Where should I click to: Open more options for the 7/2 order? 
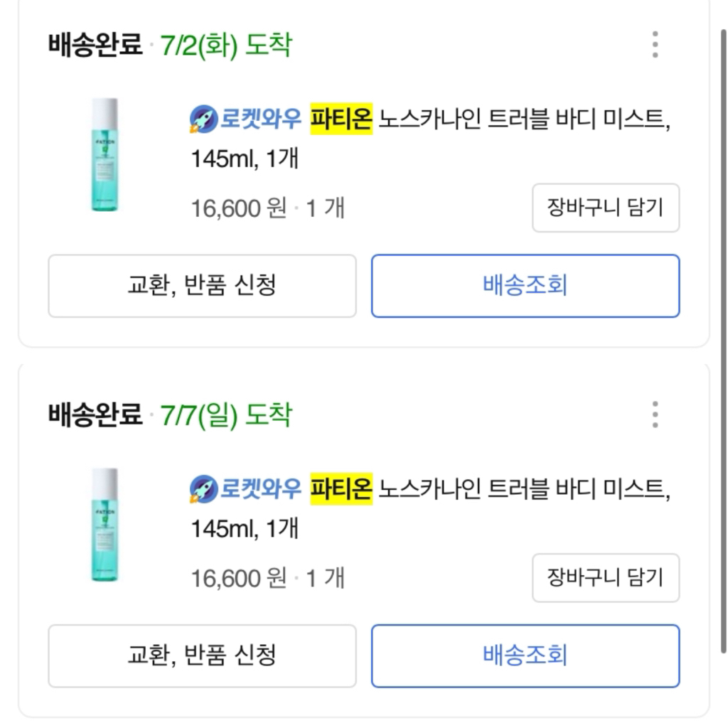655,45
